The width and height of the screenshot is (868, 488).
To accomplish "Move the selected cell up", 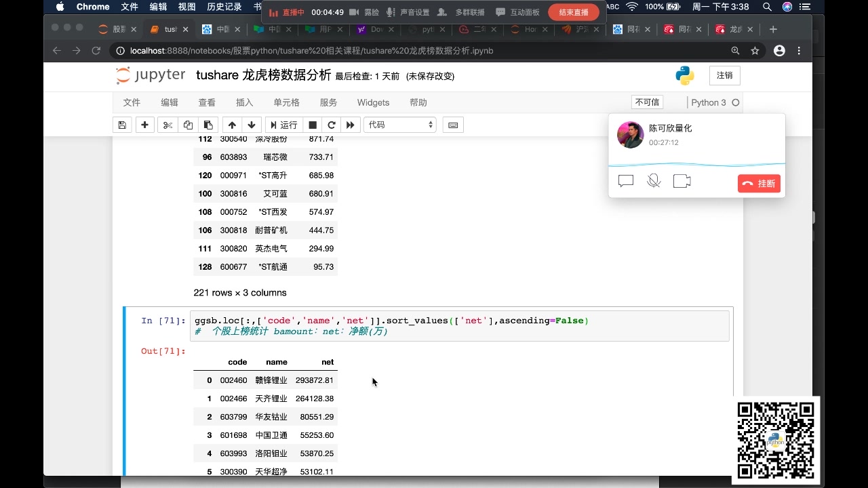I will click(231, 125).
